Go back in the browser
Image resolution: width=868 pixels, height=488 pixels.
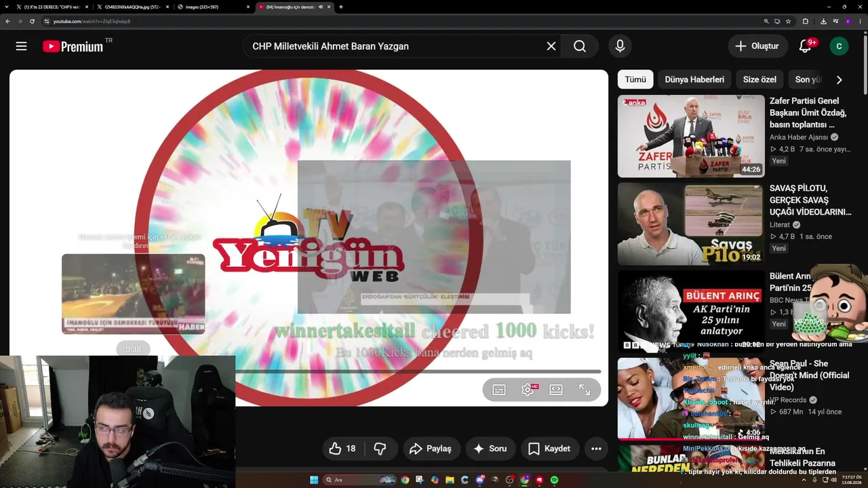7,21
